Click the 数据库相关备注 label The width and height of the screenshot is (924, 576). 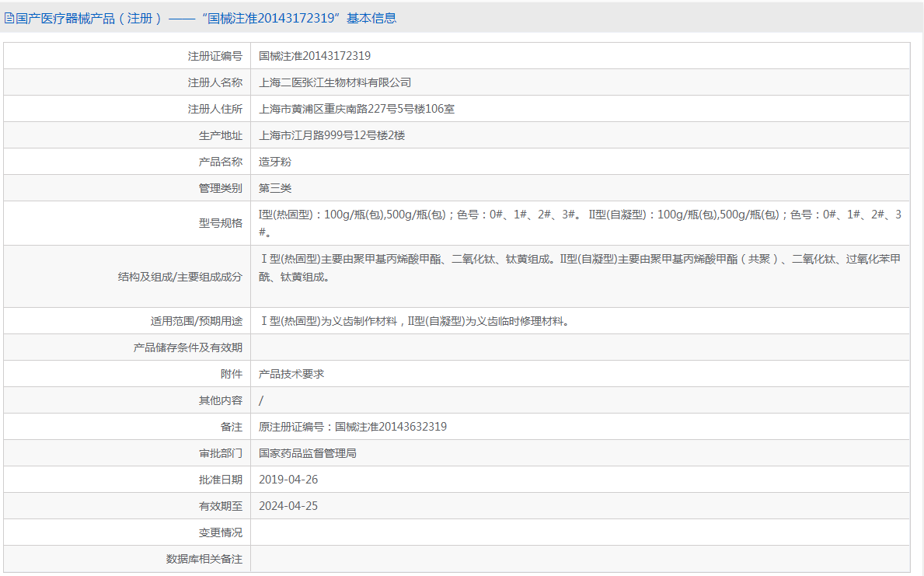pyautogui.click(x=204, y=559)
